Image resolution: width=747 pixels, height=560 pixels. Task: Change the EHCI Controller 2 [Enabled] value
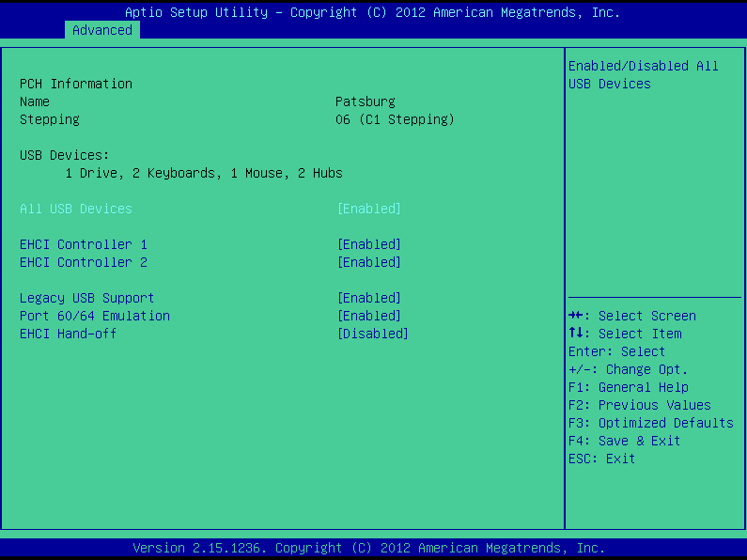(368, 262)
